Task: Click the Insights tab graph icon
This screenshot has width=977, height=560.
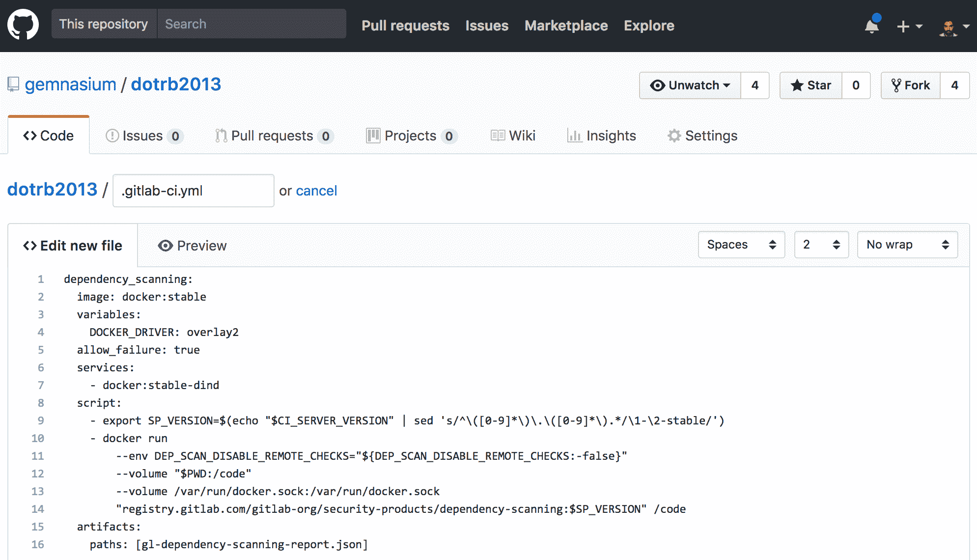Action: tap(574, 136)
